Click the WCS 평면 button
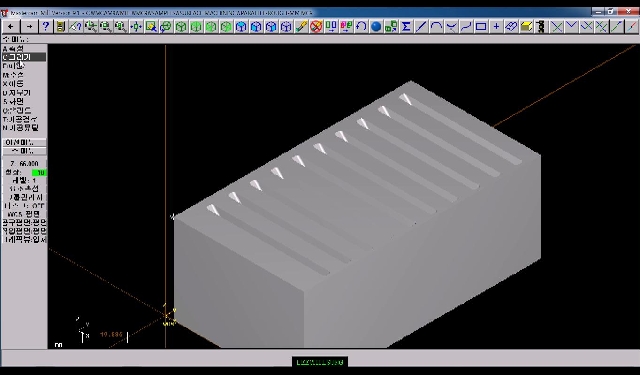Image resolution: width=640 pixels, height=375 pixels. click(24, 214)
